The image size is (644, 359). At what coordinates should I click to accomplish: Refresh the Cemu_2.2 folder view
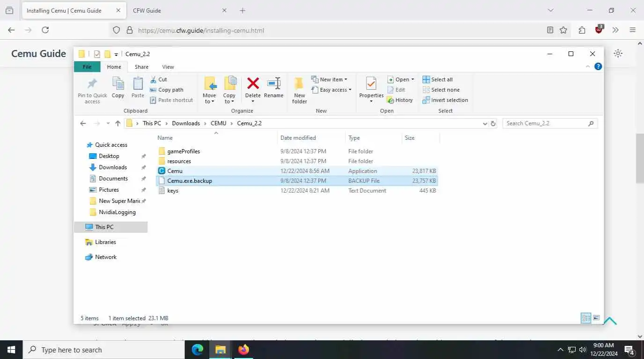click(x=493, y=123)
